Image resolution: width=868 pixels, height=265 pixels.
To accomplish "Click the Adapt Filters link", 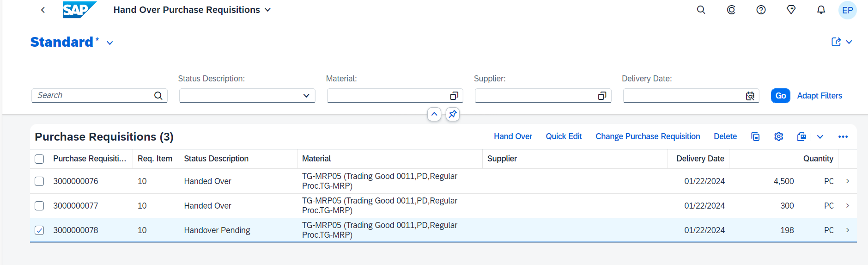I will [819, 96].
